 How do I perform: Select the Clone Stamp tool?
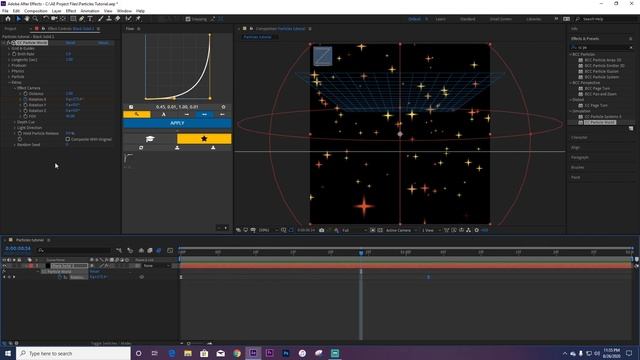(x=109, y=19)
